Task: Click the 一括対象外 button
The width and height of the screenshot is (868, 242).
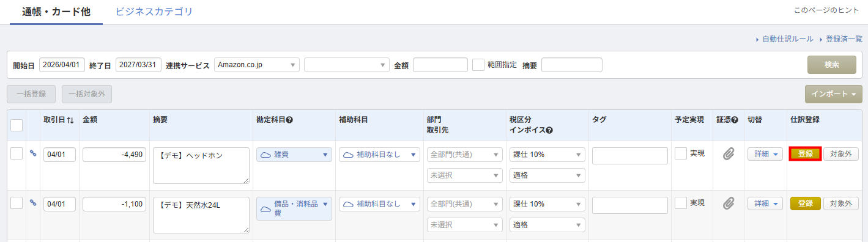Action: pyautogui.click(x=87, y=94)
